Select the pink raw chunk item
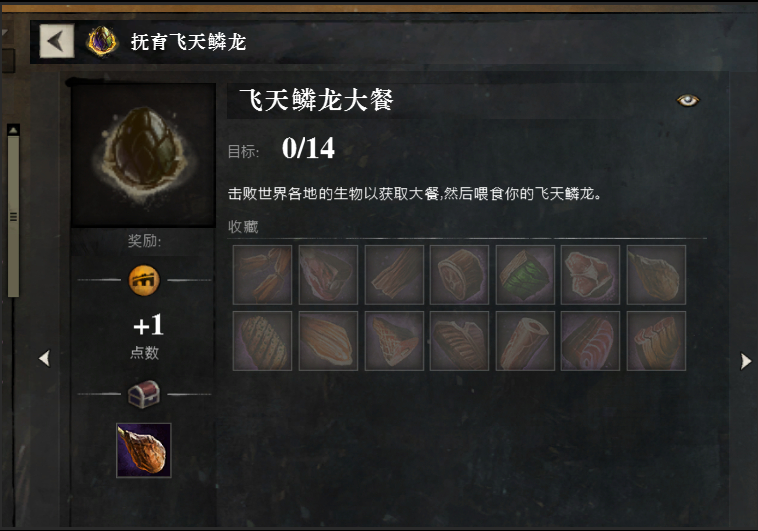 [590, 275]
